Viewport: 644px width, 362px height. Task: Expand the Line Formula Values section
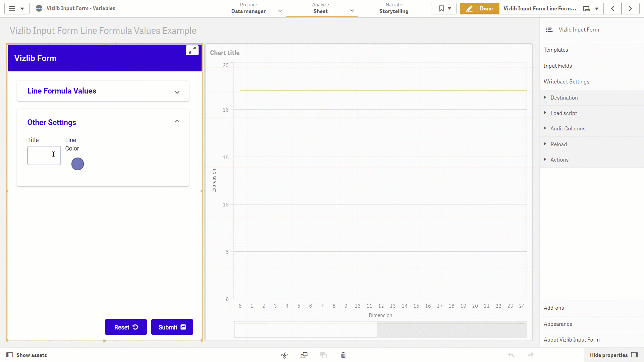tap(103, 91)
